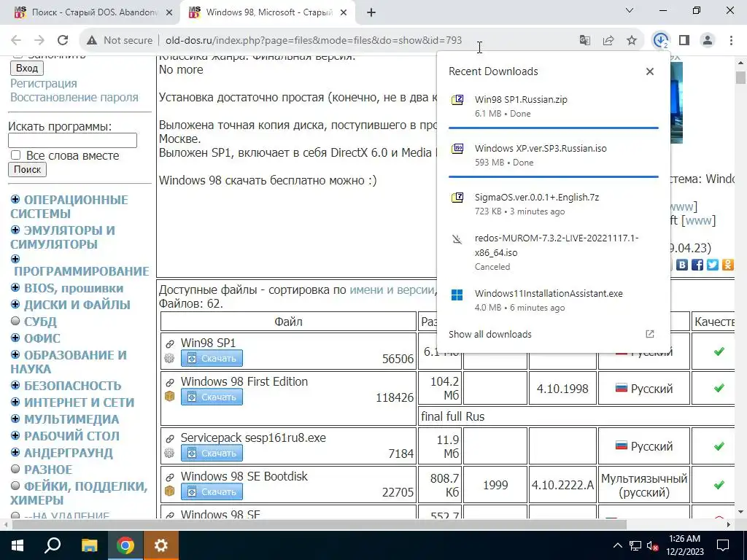Viewport: 747px width, 560px height.
Task: Expand ОФИС category
Action: (15, 338)
